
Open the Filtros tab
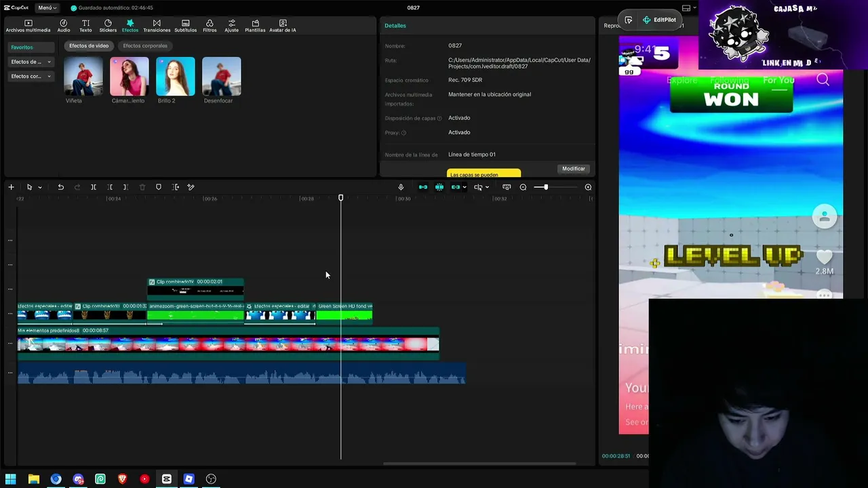point(210,26)
